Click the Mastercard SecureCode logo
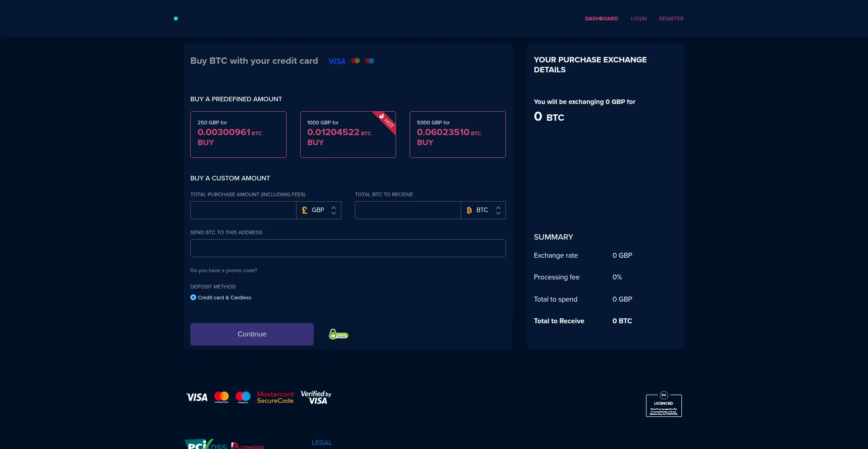 [275, 397]
